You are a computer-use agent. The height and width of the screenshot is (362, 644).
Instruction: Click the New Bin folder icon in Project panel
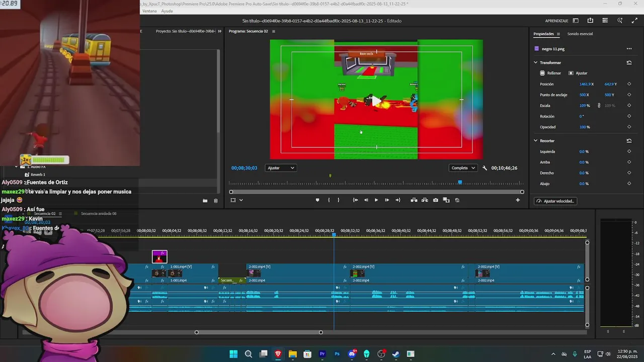pos(205,201)
